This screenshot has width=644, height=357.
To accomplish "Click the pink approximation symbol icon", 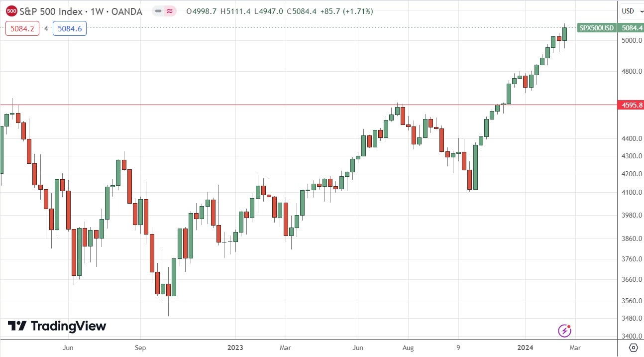I will click(x=170, y=11).
